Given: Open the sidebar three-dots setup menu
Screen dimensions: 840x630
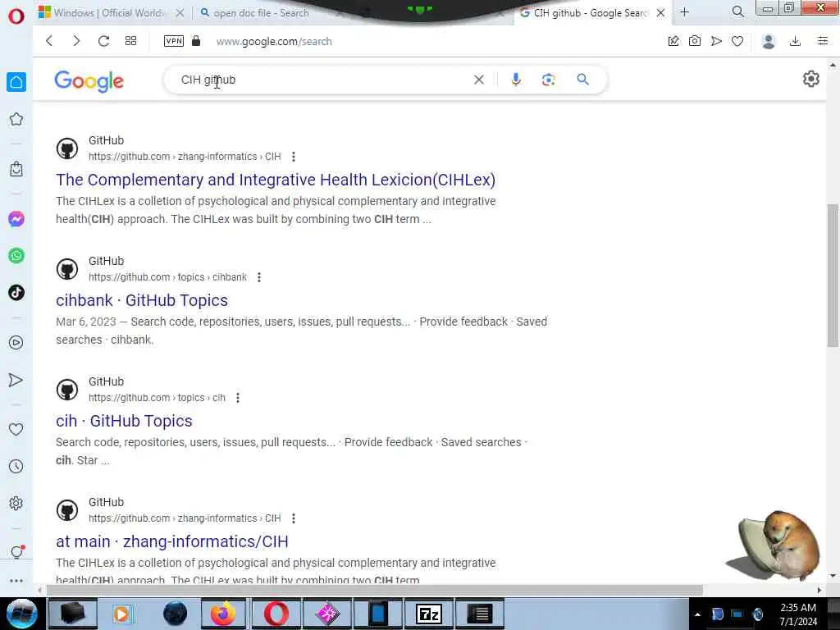Looking at the screenshot, I should click(16, 581).
